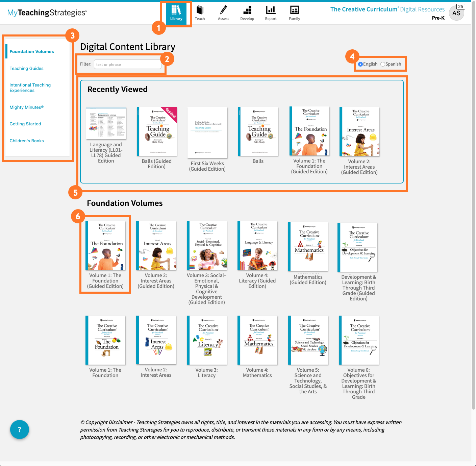Click the AS profile avatar
The width and height of the screenshot is (476, 466).
(456, 13)
